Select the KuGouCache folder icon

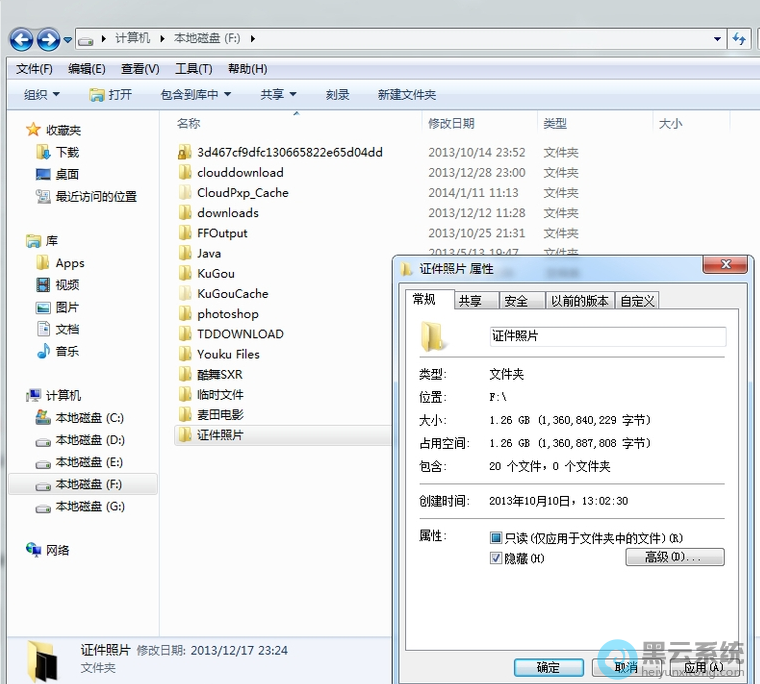click(184, 294)
